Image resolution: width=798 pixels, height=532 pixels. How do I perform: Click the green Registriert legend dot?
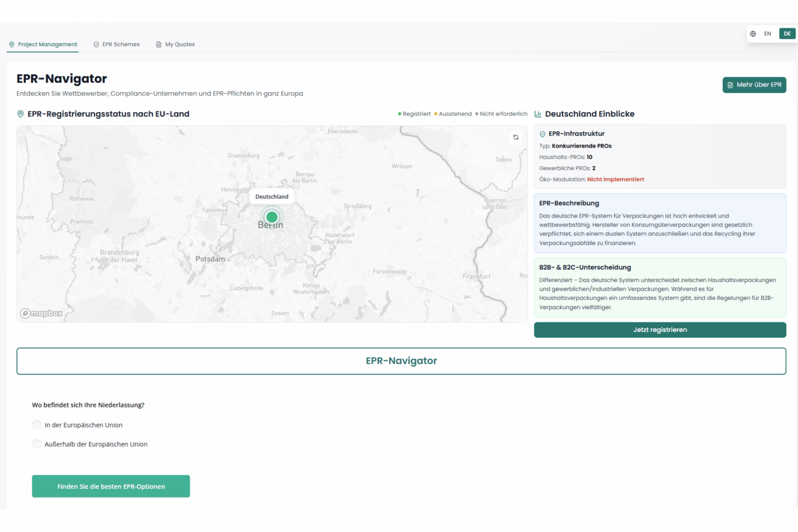399,113
